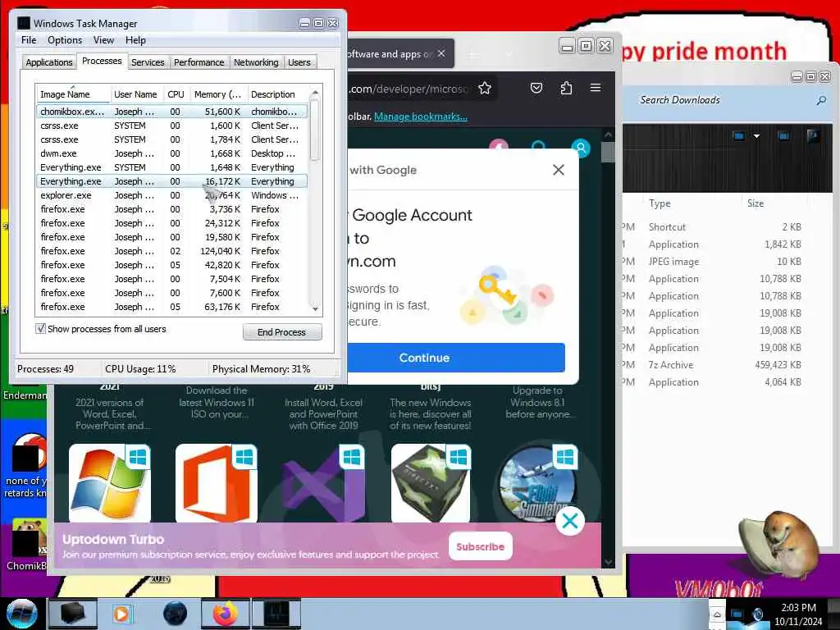Open the Visual Studio app thumbnail
This screenshot has height=630, width=840.
click(323, 482)
